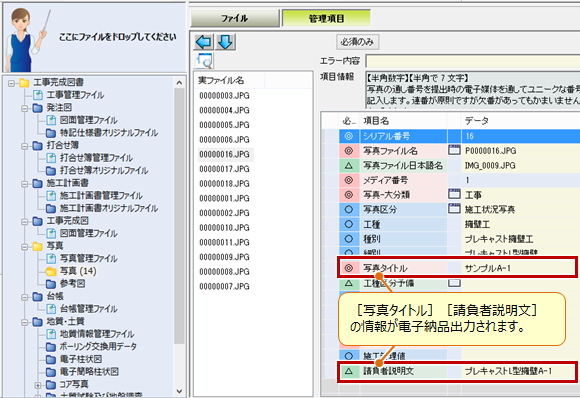This screenshot has height=398, width=580.
Task: Select file 00000004.JPG
Action: pos(224,110)
